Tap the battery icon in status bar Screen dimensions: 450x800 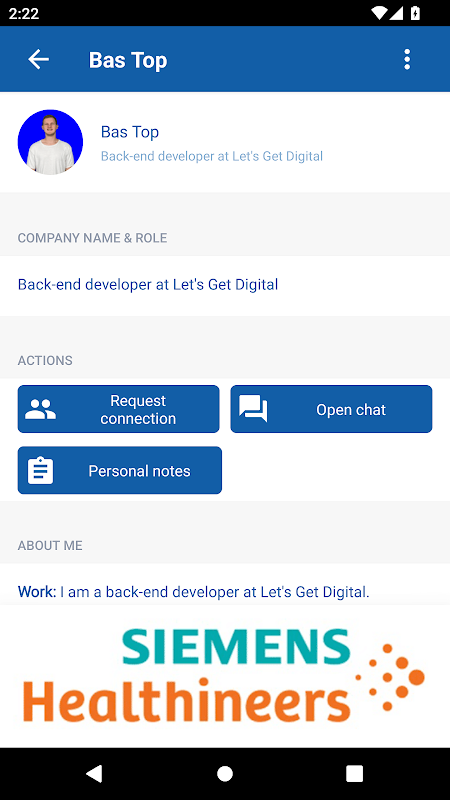(415, 13)
